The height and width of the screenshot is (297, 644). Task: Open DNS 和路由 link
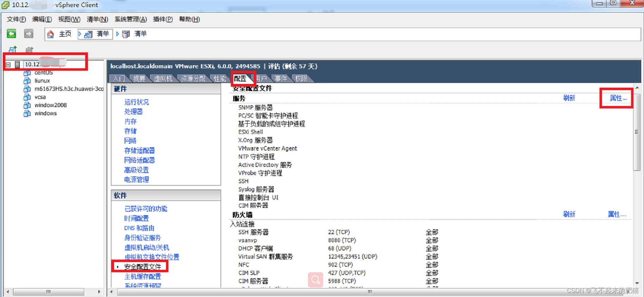point(139,228)
